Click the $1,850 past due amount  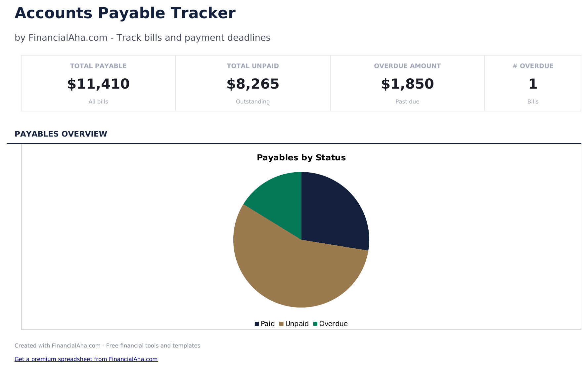(x=407, y=84)
